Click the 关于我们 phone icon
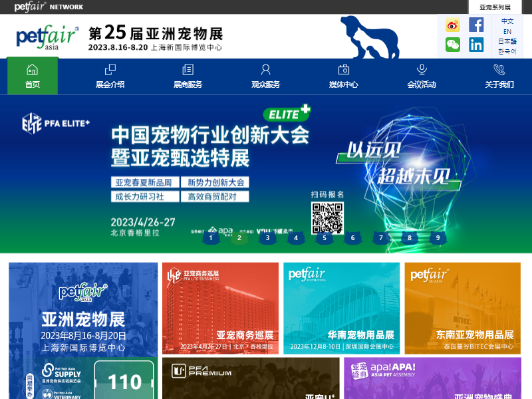The width and height of the screenshot is (532, 399). tap(499, 70)
